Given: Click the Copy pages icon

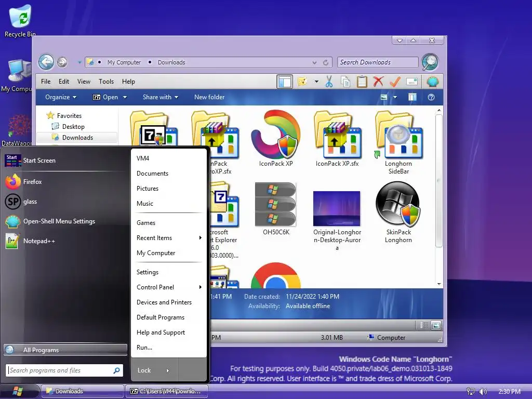Looking at the screenshot, I should point(345,82).
